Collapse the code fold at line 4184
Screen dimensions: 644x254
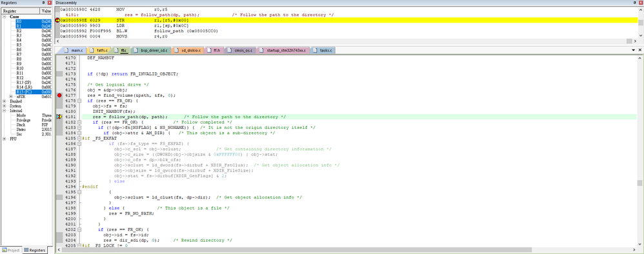point(79,133)
